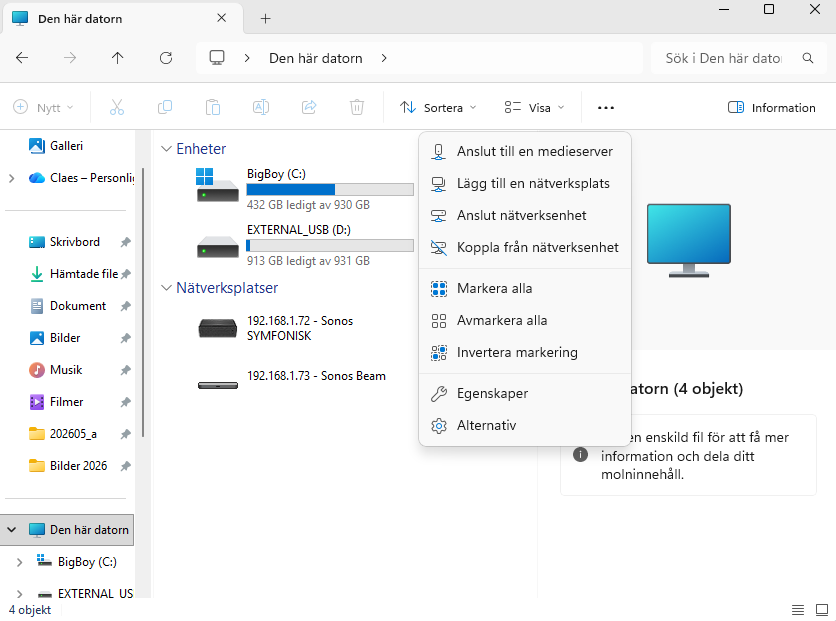This screenshot has height=621, width=836.
Task: Go forward with the right arrow
Action: point(70,58)
